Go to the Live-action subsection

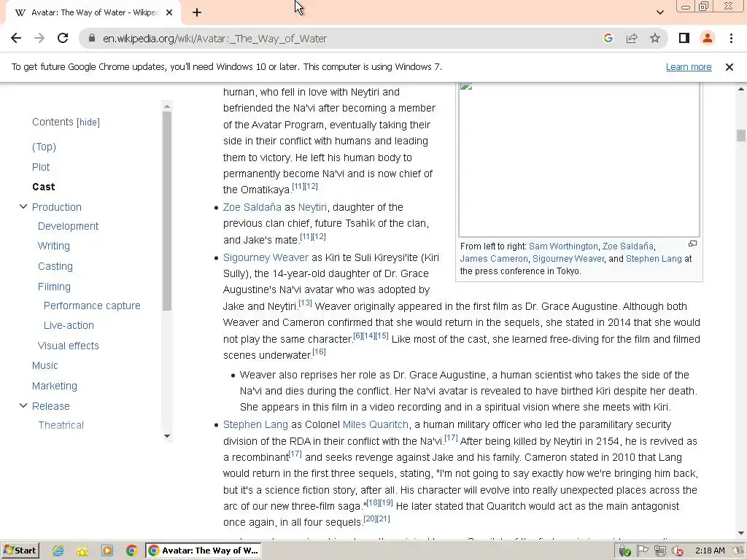click(69, 325)
